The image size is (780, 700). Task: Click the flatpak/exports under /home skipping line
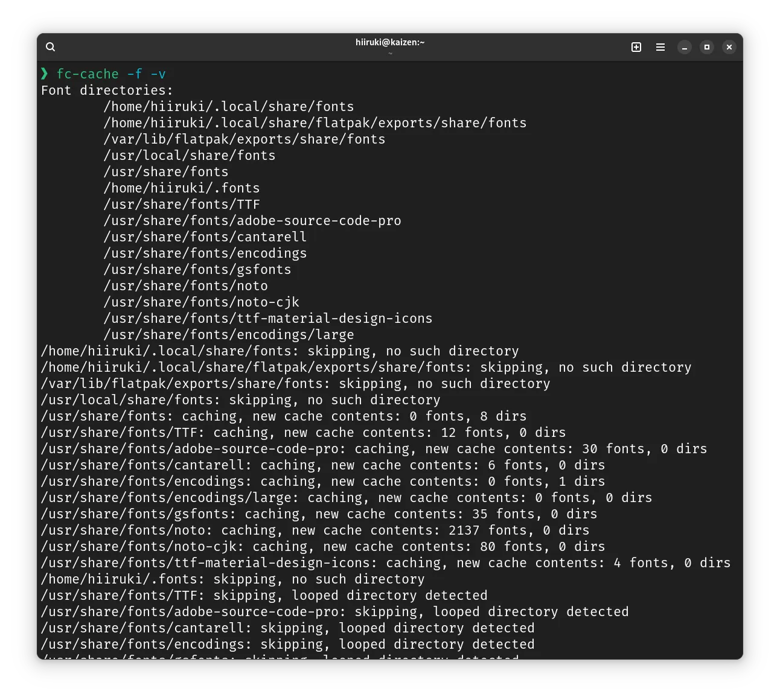366,367
